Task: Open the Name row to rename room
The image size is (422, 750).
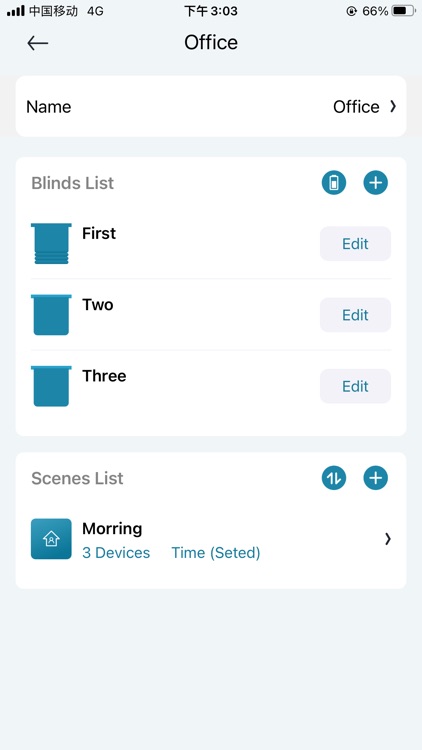Action: point(211,106)
